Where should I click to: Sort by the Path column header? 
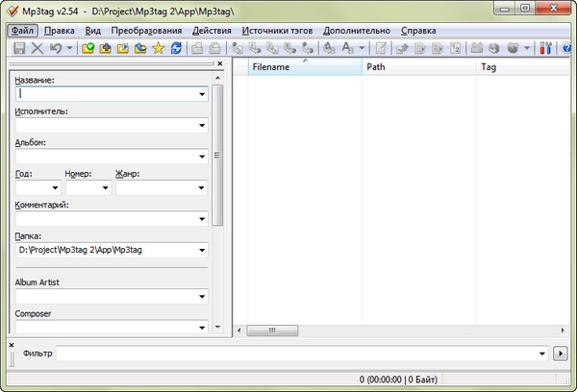click(419, 67)
